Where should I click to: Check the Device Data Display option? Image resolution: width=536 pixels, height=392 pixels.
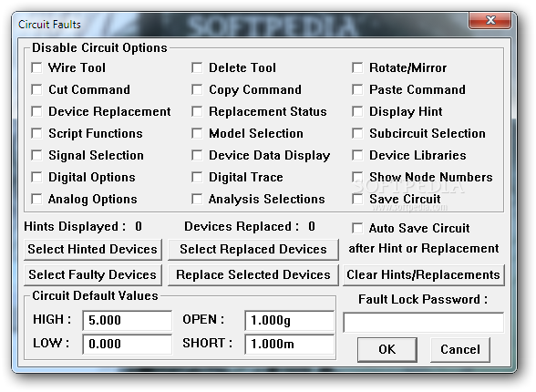coord(197,155)
